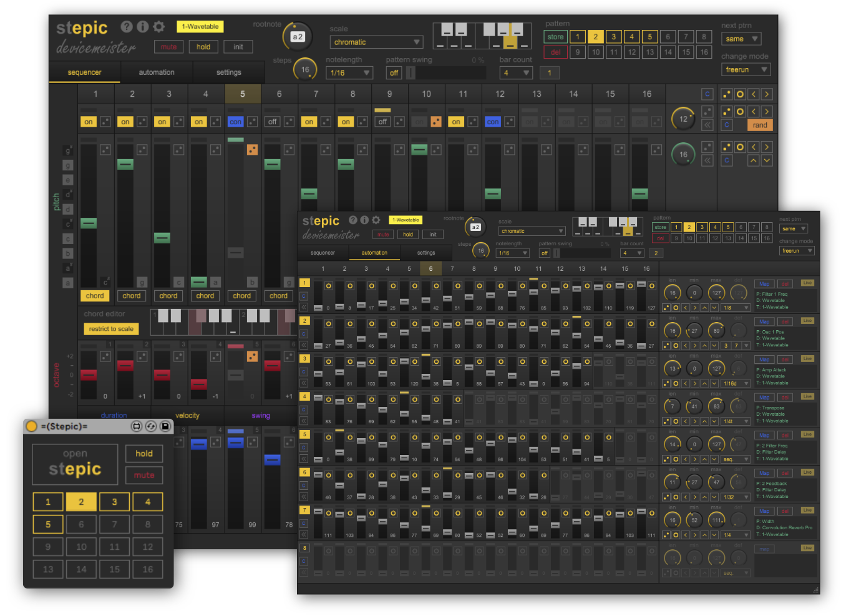Open the settings tab in the main window
Image resolution: width=841 pixels, height=616 pixels.
click(229, 72)
